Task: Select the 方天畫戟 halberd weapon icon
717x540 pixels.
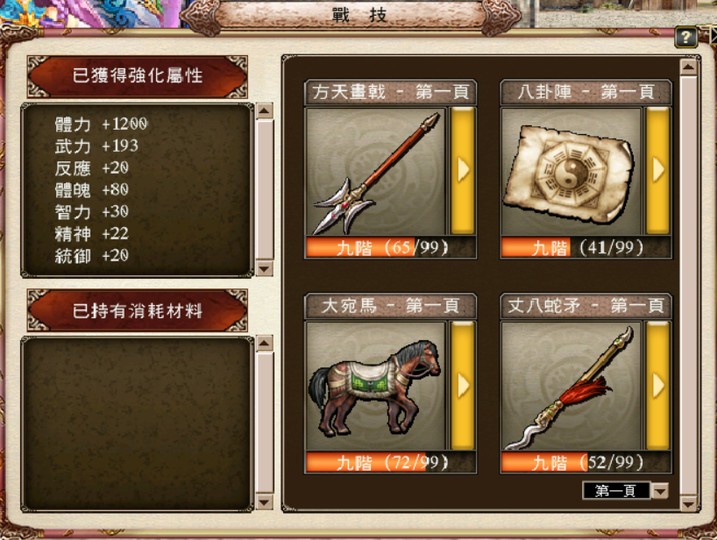Action: point(375,172)
